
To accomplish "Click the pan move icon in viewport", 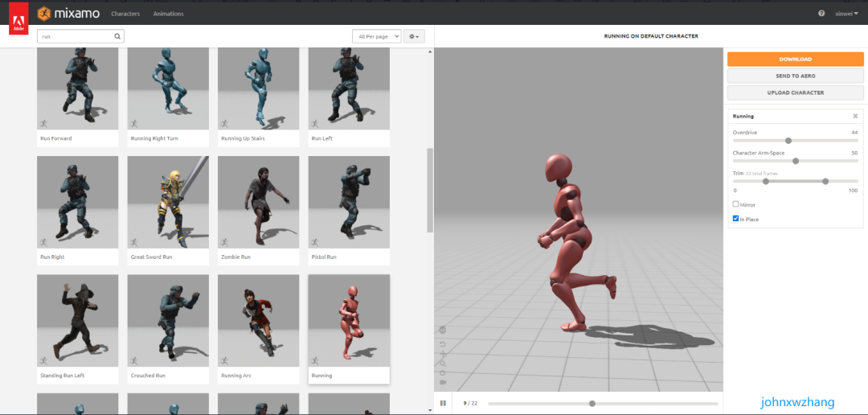I will (443, 354).
